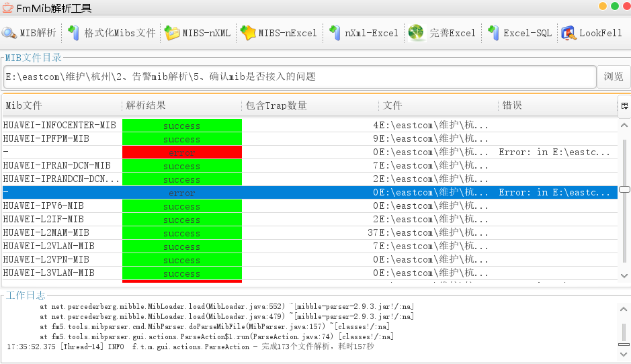The height and width of the screenshot is (364, 631).
Task: Click the 工作日志 scrollbar up arrow
Action: 624,310
